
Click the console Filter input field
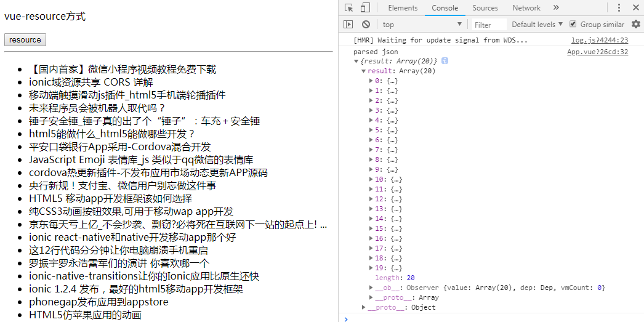(x=489, y=25)
